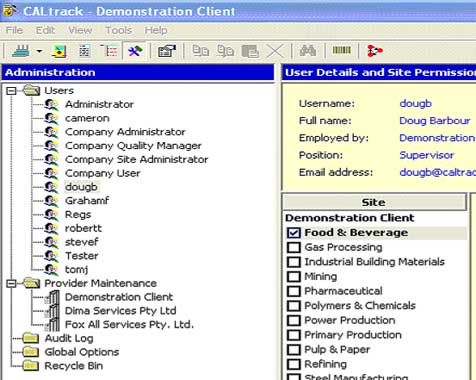Open the File menu
This screenshot has width=476, height=380.
point(14,30)
